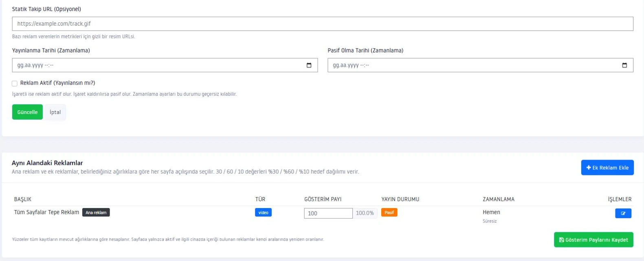Click the YAYIN DURUMU column header
This screenshot has width=644, height=261.
[x=400, y=199]
